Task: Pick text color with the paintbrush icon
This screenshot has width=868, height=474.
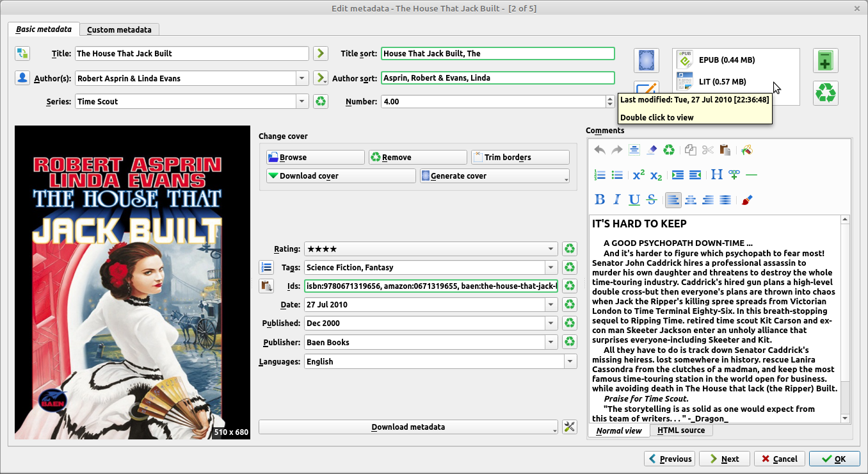Action: point(747,200)
